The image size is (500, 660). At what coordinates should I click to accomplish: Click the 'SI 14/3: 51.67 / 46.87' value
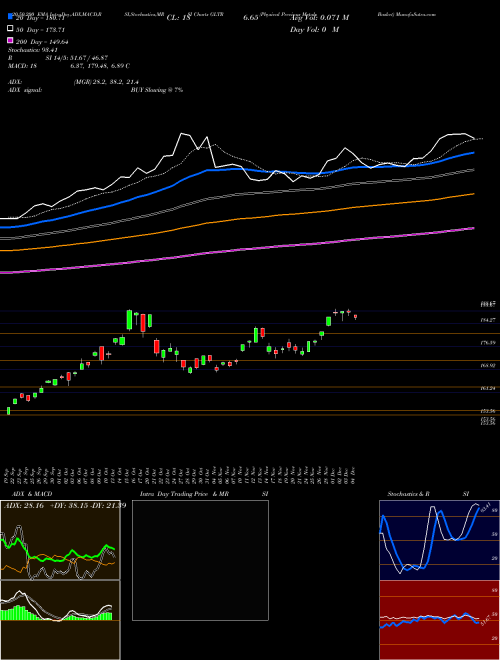click(77, 58)
